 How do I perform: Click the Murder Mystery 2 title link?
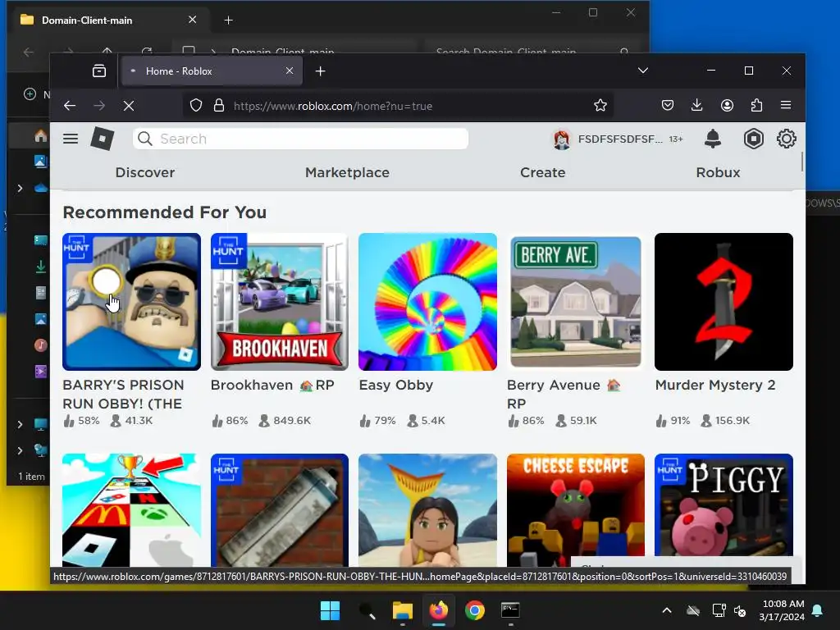pyautogui.click(x=715, y=385)
